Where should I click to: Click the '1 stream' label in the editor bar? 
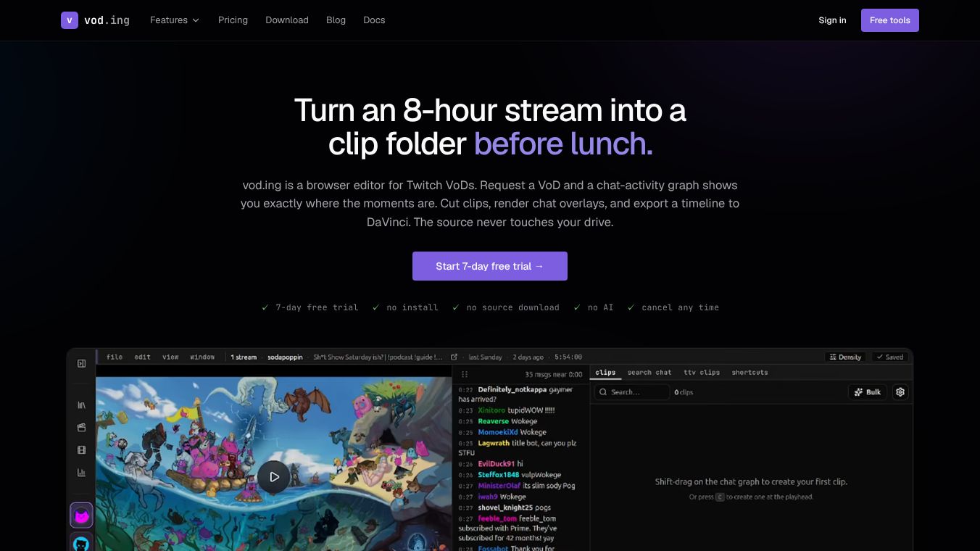click(244, 357)
